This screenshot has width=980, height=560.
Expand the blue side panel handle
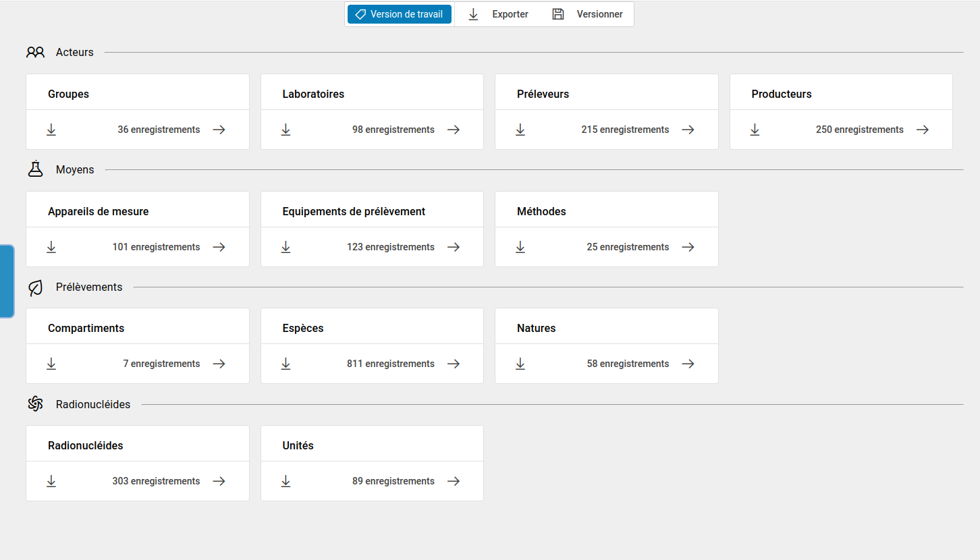7,281
